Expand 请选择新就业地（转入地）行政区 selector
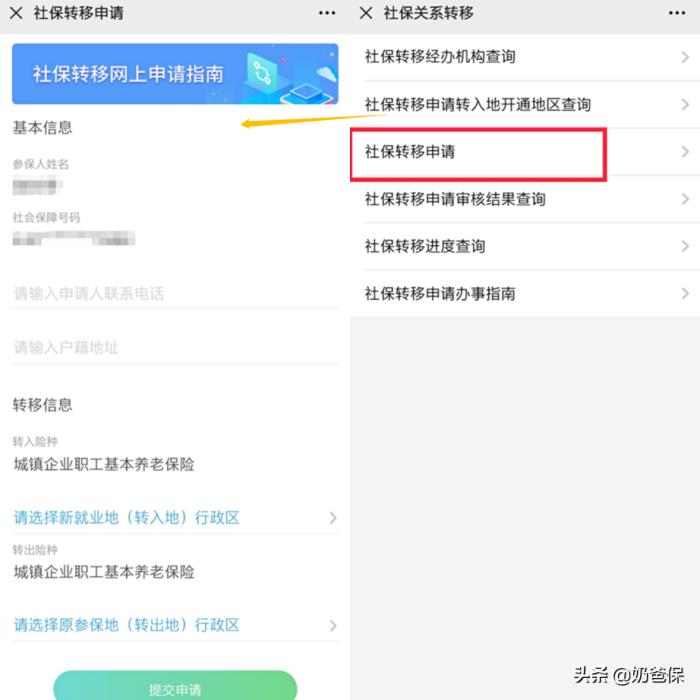 pos(175,517)
